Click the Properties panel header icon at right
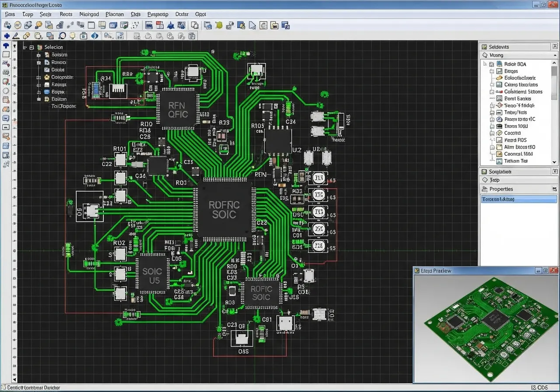Viewport: 560px width, 392px height. (554, 189)
